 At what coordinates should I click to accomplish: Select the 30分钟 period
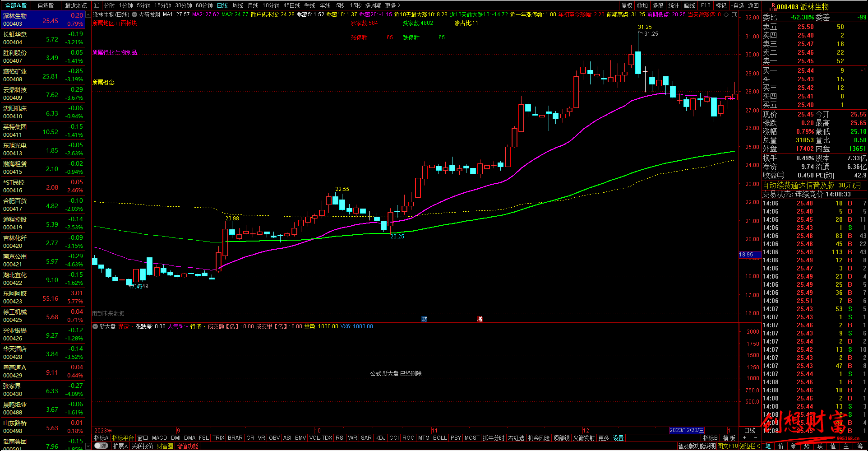click(184, 5)
